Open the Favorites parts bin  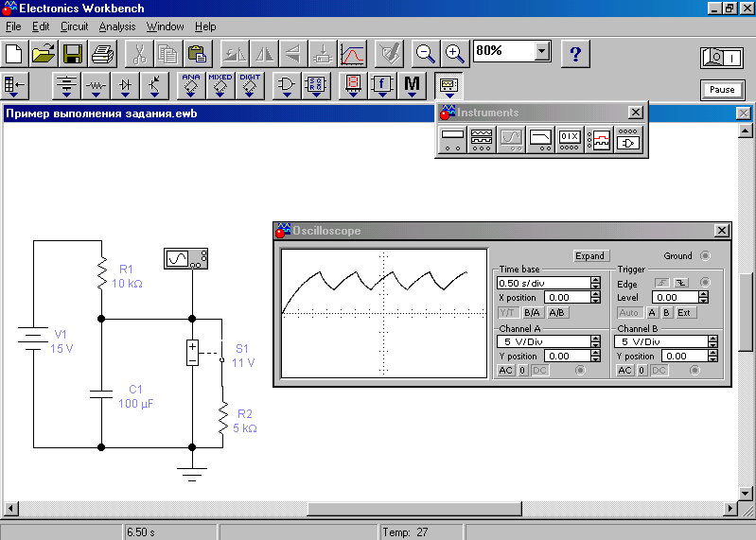pyautogui.click(x=14, y=86)
